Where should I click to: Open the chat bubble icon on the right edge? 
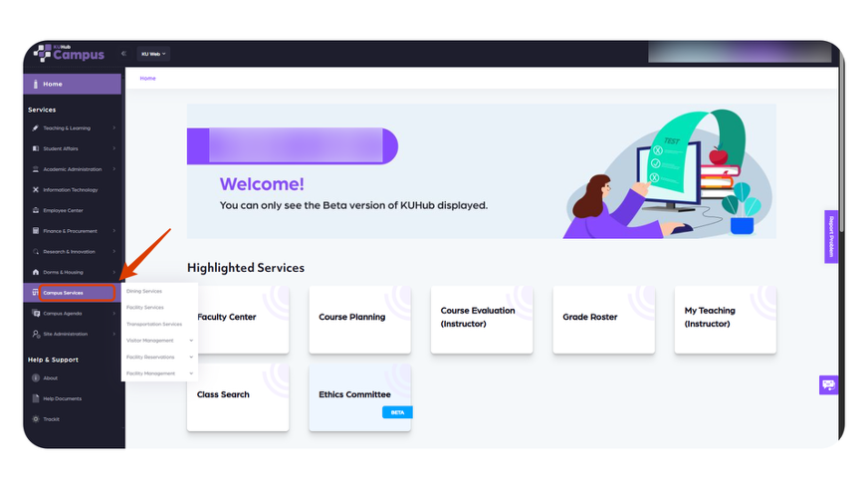(x=828, y=384)
